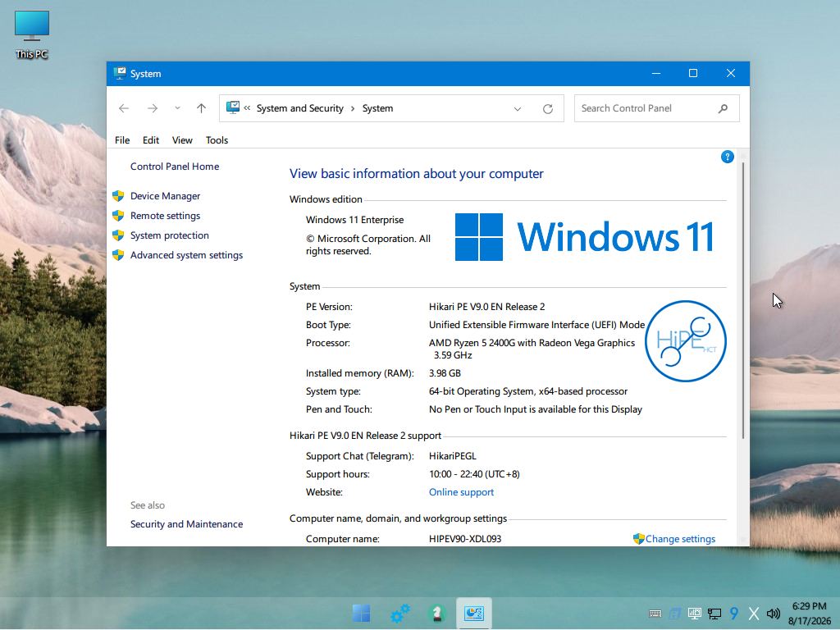Click System and Security in the breadcrumb
This screenshot has height=630, width=840.
pos(299,108)
